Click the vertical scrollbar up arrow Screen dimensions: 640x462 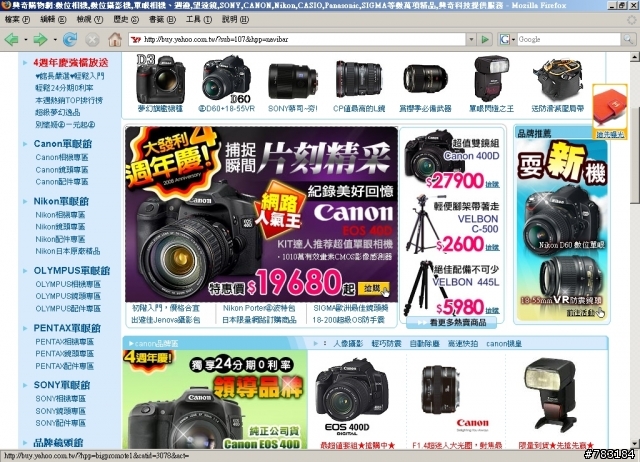click(635, 57)
